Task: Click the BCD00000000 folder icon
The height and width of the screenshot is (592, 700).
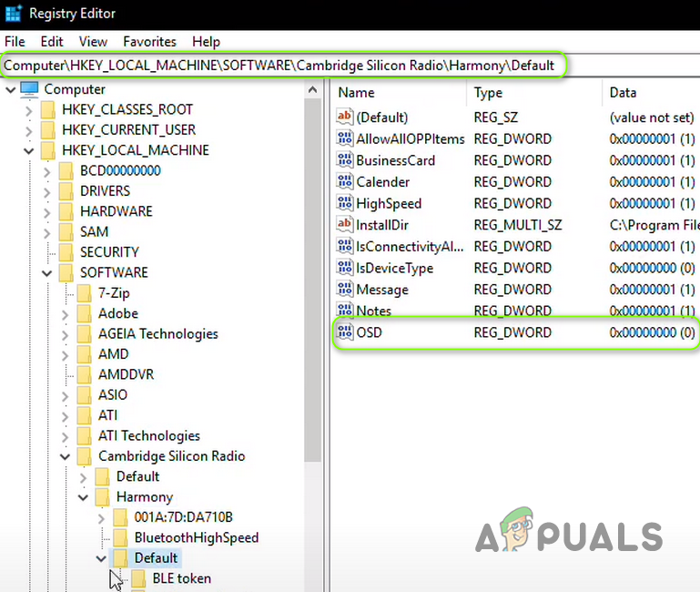Action: tap(66, 170)
